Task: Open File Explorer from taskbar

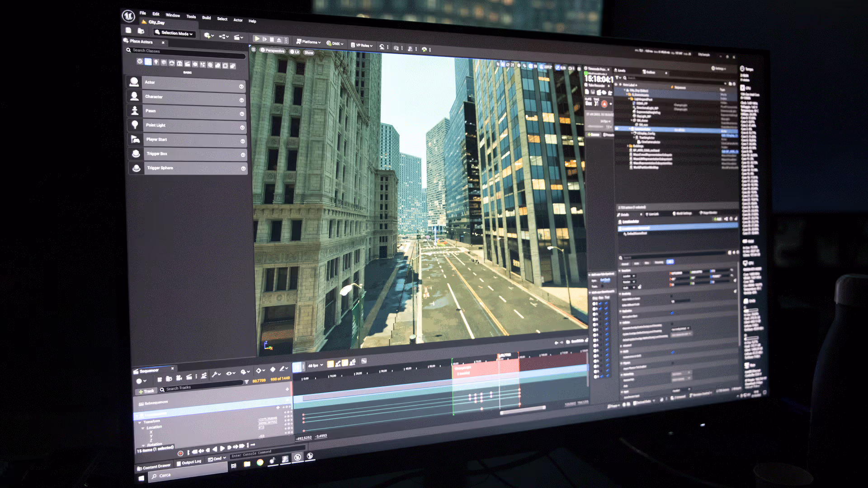Action: tap(247, 464)
